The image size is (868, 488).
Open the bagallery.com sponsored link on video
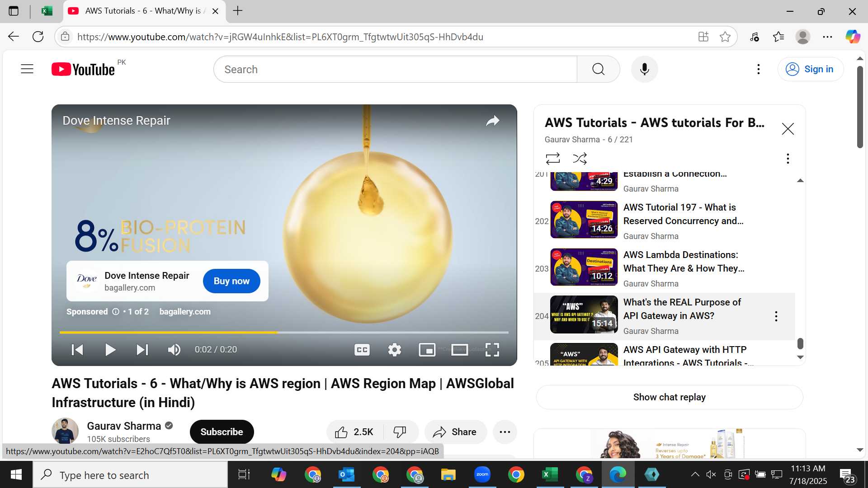point(185,312)
